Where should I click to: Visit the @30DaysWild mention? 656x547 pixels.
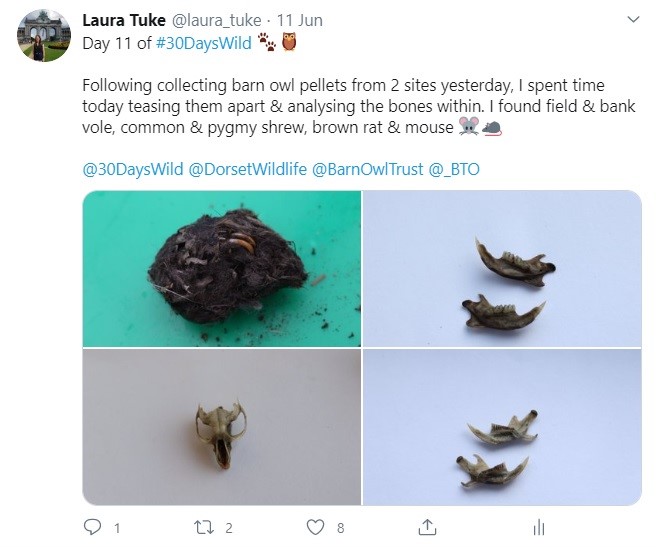click(133, 169)
